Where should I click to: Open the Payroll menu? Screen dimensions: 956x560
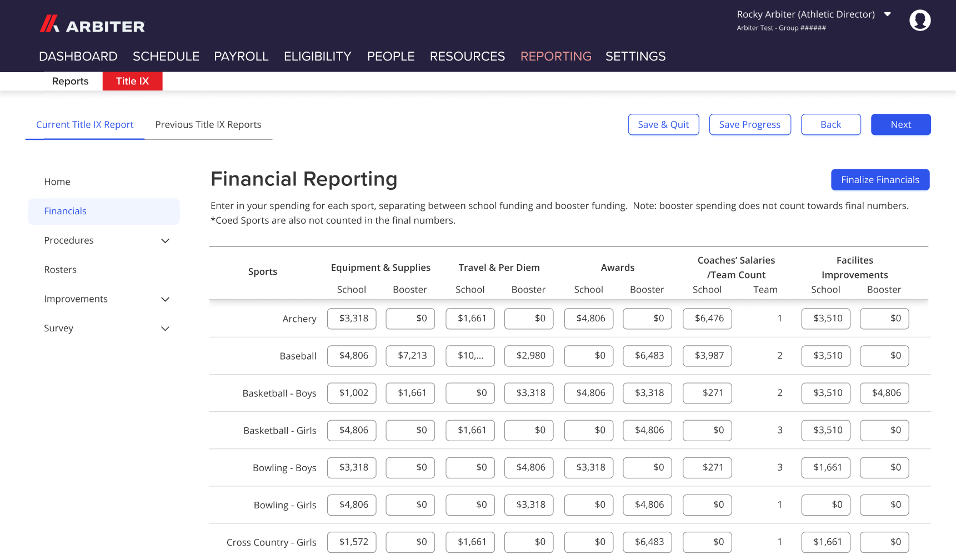pyautogui.click(x=241, y=56)
